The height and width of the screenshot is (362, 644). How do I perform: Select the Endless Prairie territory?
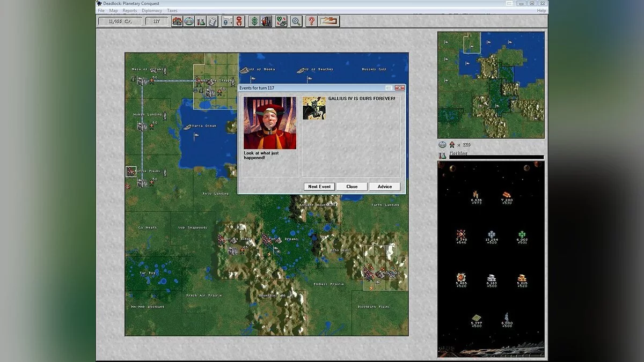pos(328,284)
